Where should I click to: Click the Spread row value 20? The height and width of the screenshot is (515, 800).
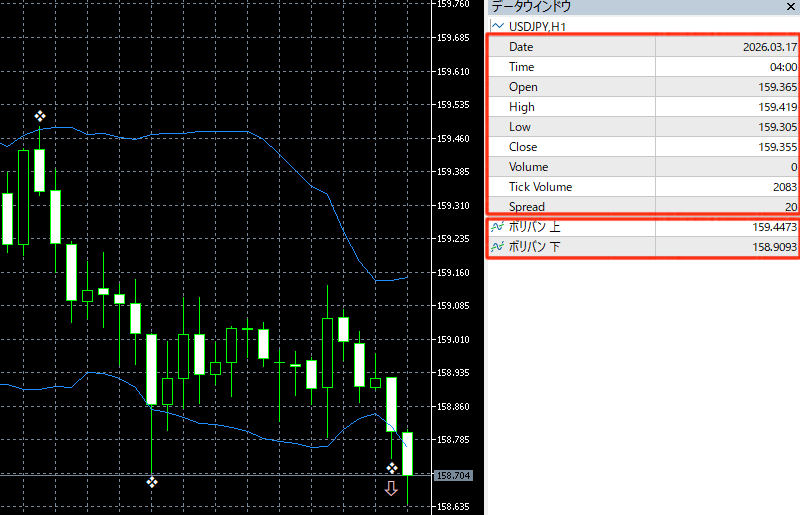click(790, 207)
